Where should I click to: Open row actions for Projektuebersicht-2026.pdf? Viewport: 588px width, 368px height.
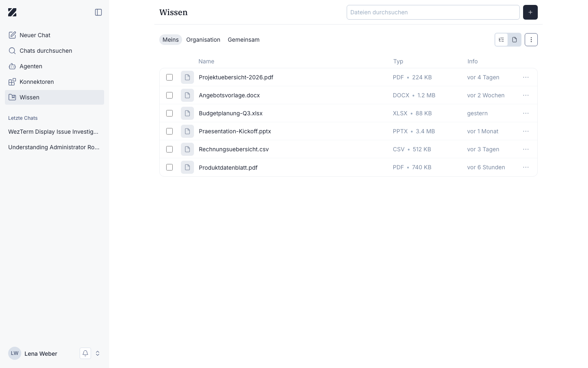(x=526, y=77)
